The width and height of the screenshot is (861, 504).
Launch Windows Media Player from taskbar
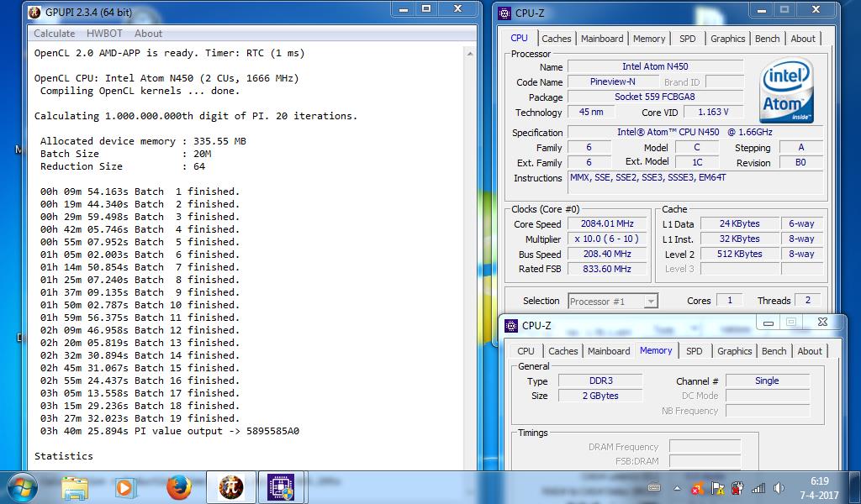(124, 487)
